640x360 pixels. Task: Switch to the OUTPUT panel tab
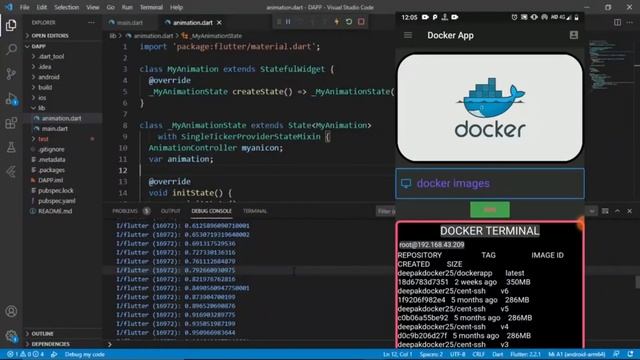[x=171, y=211]
